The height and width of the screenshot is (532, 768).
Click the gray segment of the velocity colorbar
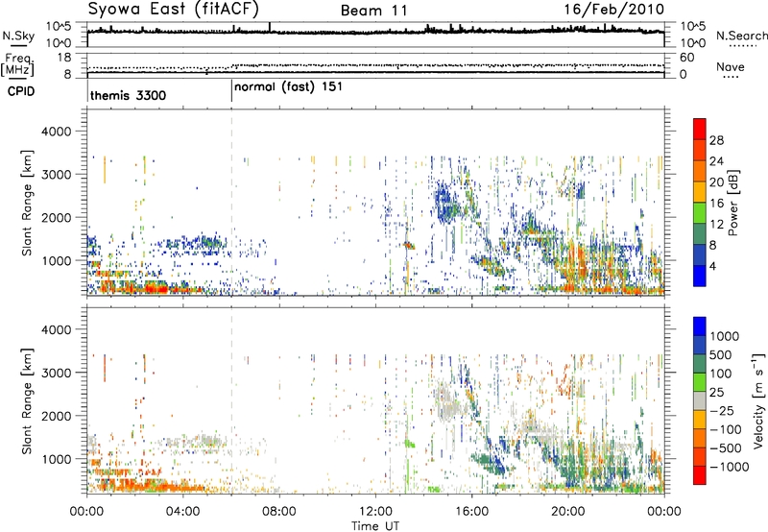tap(700, 400)
